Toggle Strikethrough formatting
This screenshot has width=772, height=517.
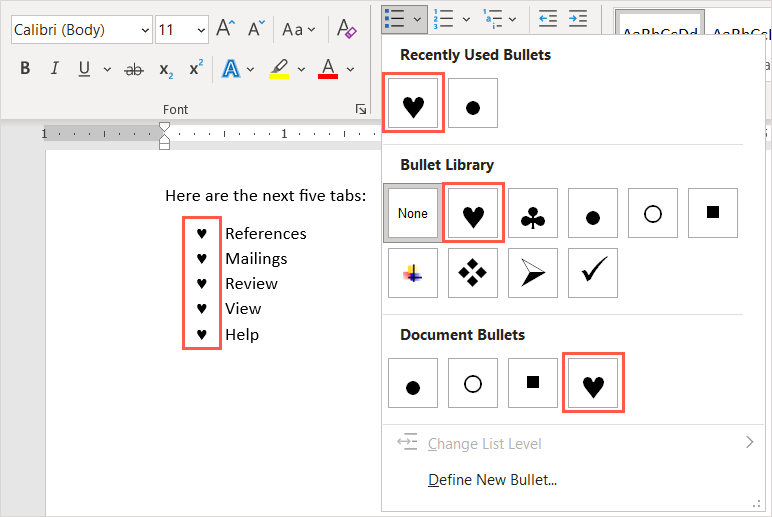133,69
